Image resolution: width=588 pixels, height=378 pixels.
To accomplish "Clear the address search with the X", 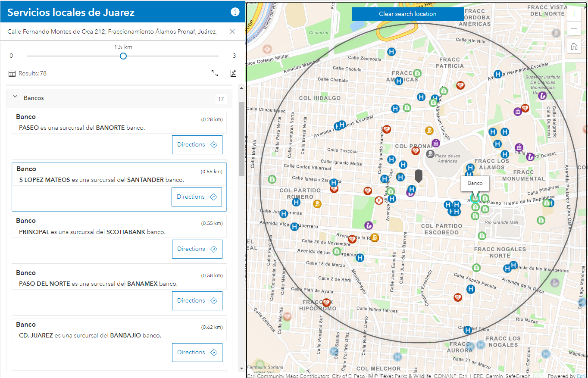I will [x=232, y=31].
